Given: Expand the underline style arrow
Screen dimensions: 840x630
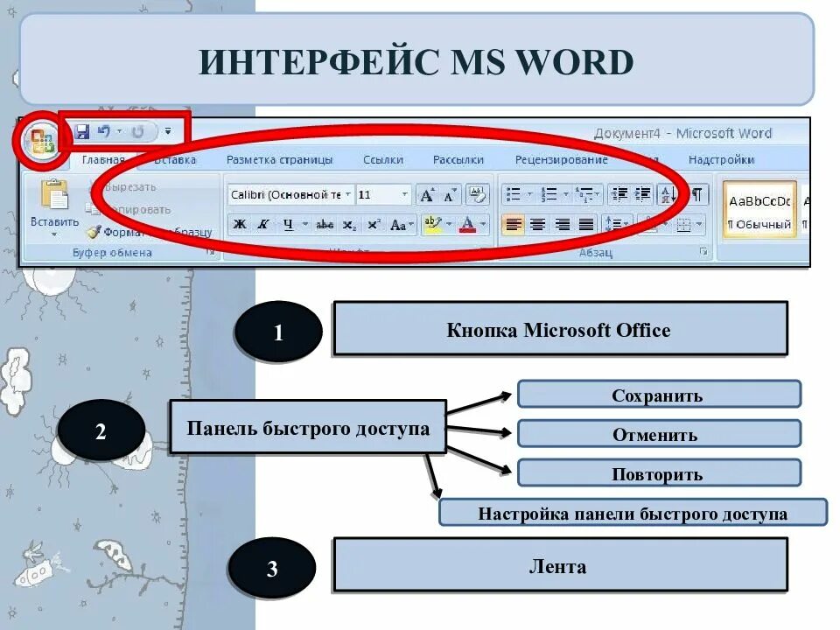Looking at the screenshot, I should pyautogui.click(x=305, y=225).
